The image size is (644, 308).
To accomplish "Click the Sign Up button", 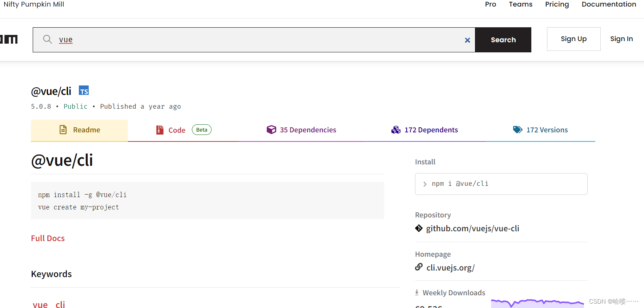I will coord(573,39).
